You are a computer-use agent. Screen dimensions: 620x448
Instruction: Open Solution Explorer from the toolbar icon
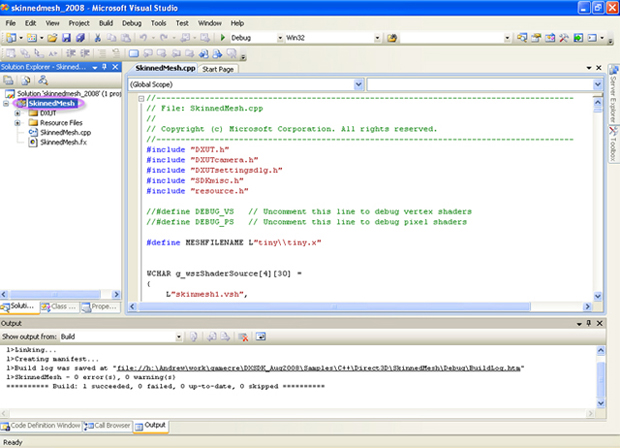[x=522, y=38]
